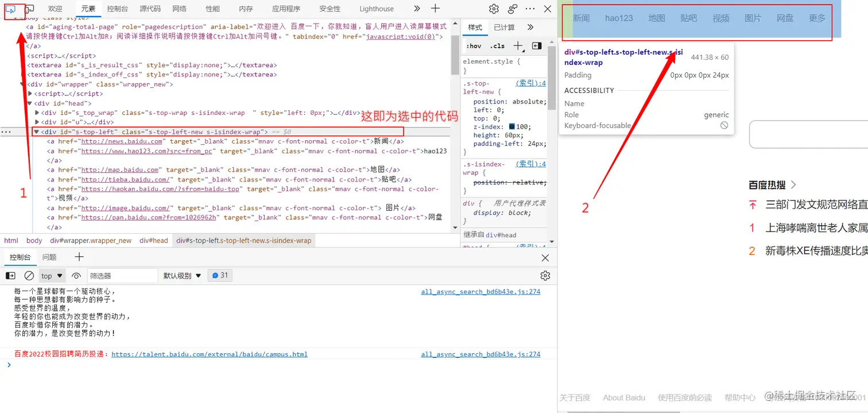868x413 pixels.
Task: Toggle the .cls class editor
Action: (497, 46)
